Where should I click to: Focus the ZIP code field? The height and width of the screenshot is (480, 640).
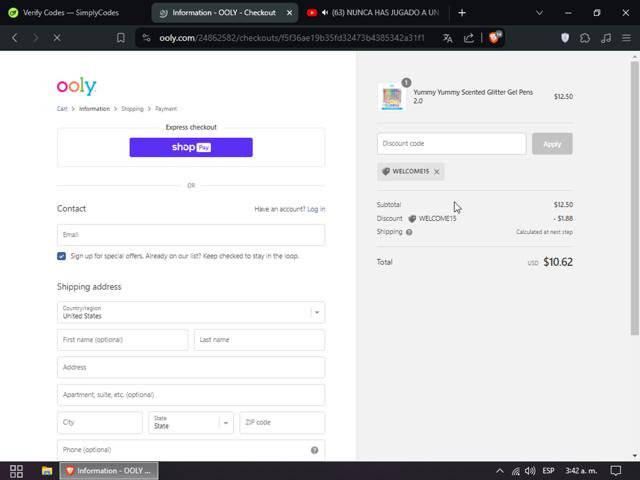click(x=282, y=422)
